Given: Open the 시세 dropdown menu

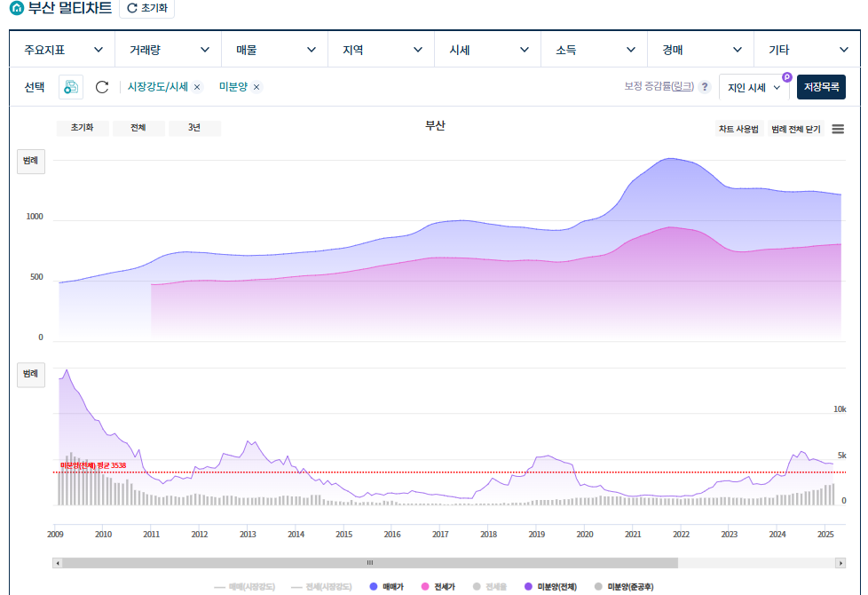Looking at the screenshot, I should click(x=488, y=50).
